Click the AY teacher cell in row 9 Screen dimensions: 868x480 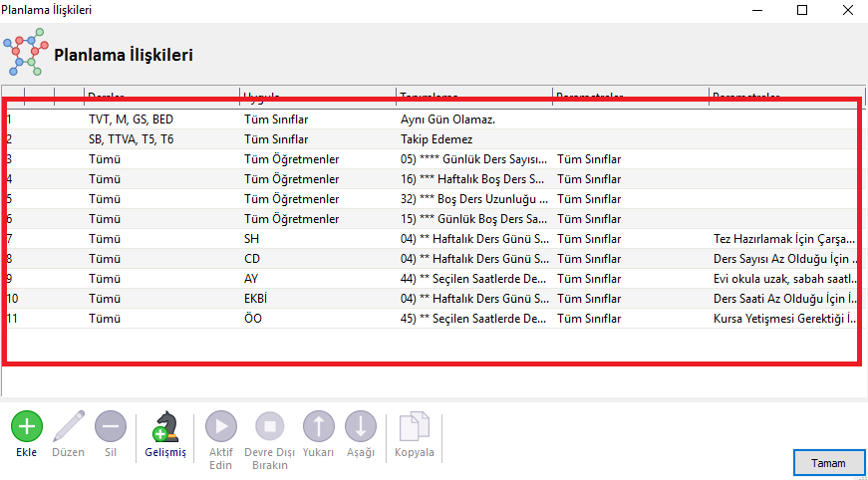[x=251, y=279]
